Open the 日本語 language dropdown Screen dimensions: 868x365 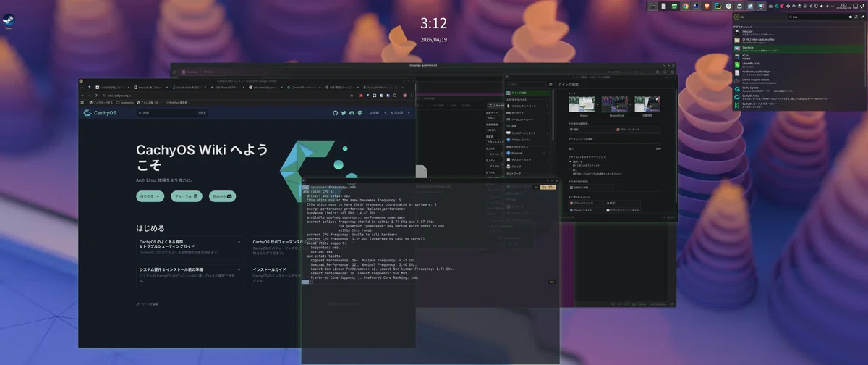pos(400,113)
